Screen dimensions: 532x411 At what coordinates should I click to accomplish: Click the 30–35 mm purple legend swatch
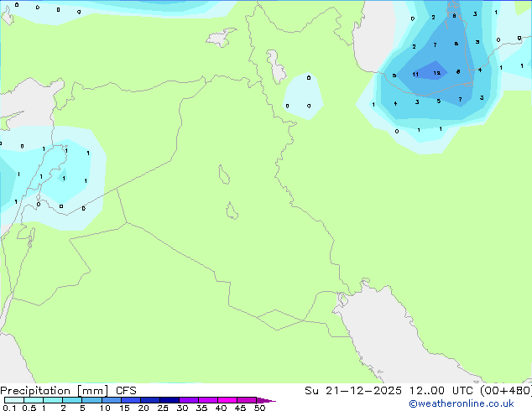[x=188, y=400]
